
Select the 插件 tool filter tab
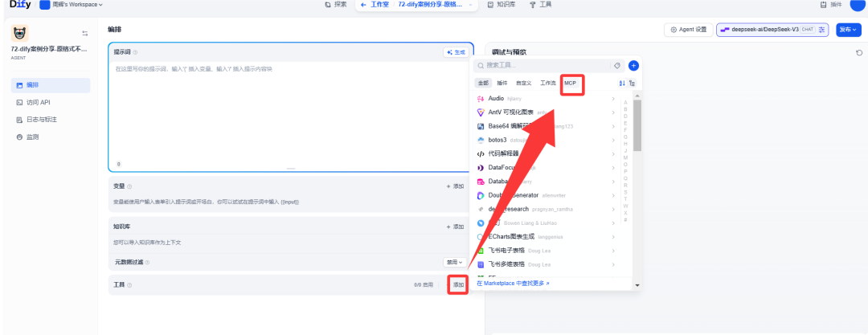502,83
